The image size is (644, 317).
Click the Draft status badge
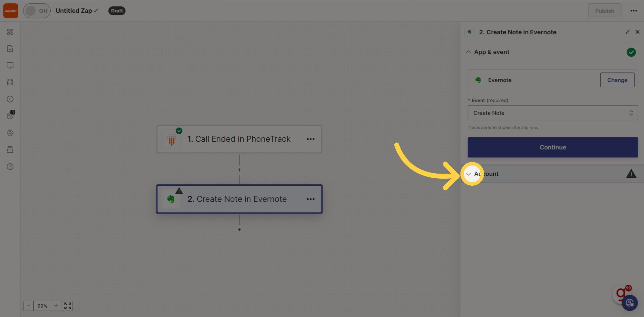tap(117, 11)
